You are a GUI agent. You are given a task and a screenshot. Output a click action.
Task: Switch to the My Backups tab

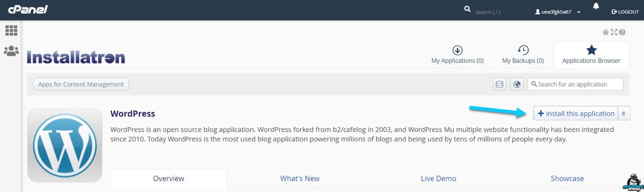pos(523,55)
